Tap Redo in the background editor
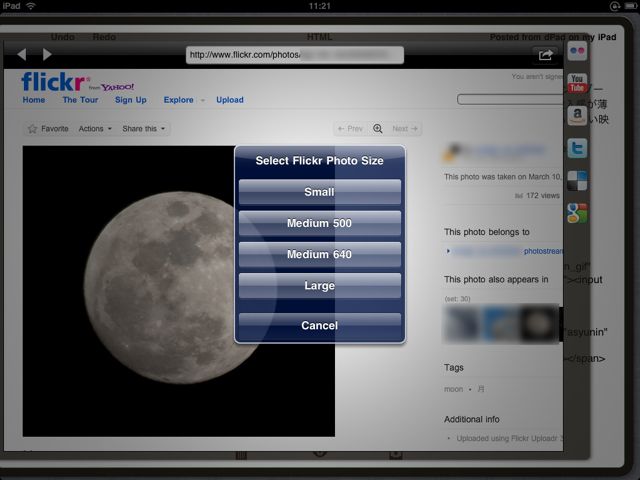The width and height of the screenshot is (640, 480). tap(104, 37)
